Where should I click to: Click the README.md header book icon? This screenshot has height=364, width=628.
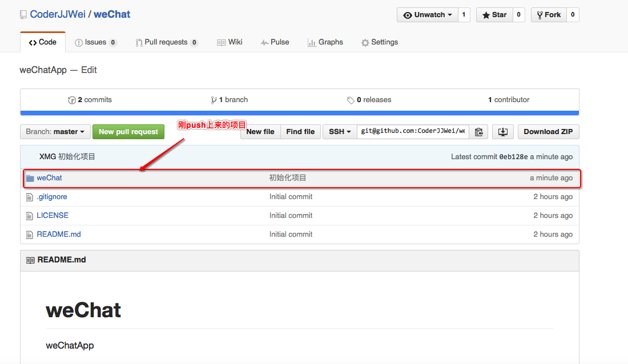tap(30, 260)
